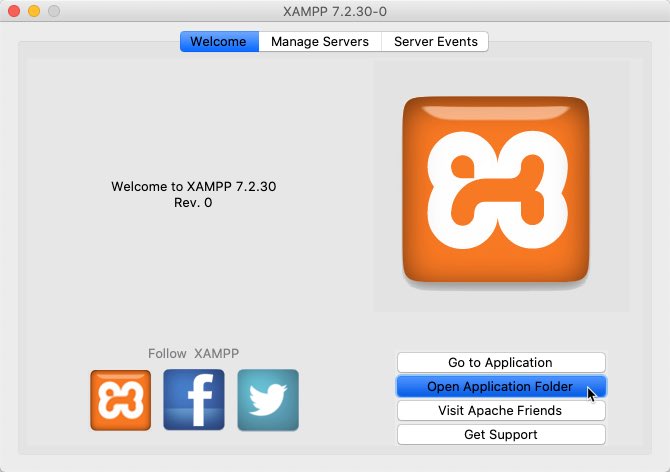Switch to the Welcome tab
670x472 pixels.
219,41
